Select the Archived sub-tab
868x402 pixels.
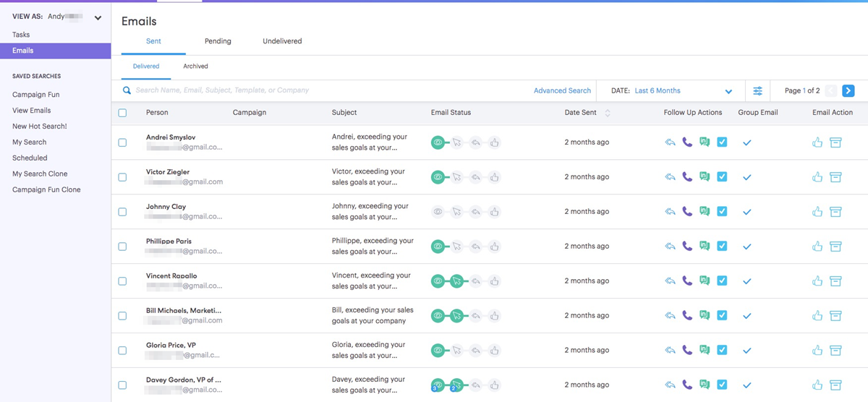pyautogui.click(x=195, y=66)
